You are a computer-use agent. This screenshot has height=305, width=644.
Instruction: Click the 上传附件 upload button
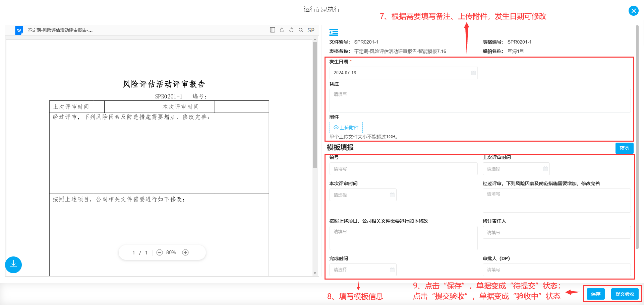(346, 128)
